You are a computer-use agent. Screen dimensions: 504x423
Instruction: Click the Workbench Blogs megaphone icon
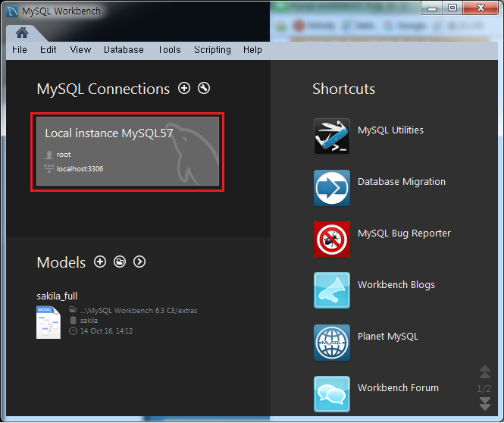point(332,290)
